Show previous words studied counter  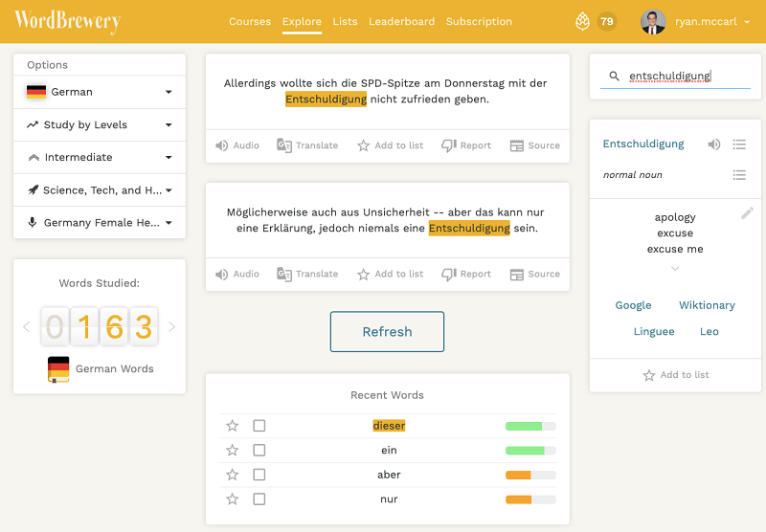[x=27, y=326]
